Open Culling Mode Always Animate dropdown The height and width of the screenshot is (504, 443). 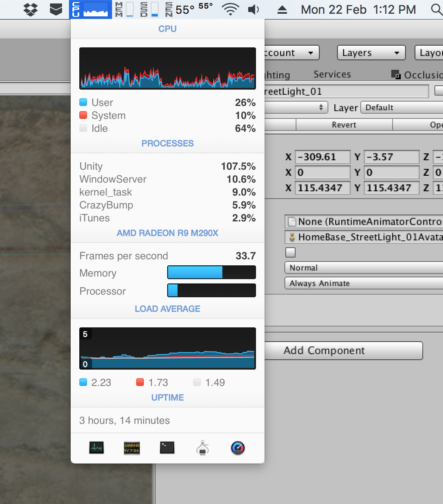[364, 283]
